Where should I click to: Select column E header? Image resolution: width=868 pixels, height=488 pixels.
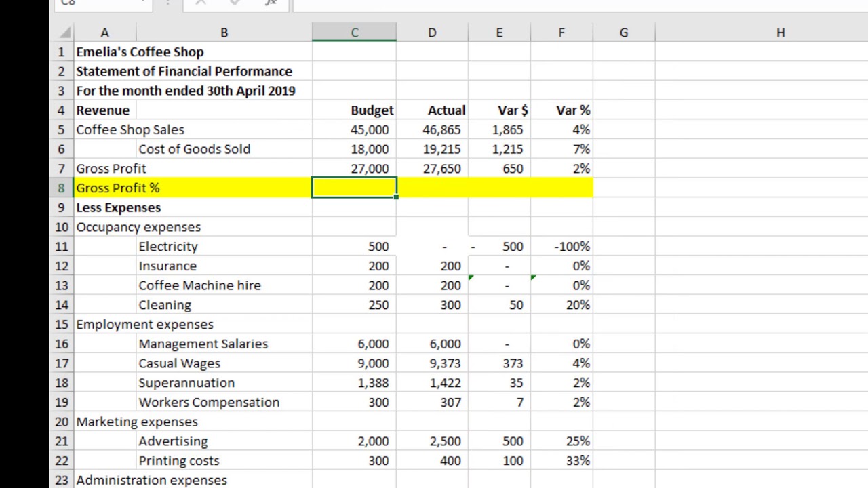[x=499, y=33]
